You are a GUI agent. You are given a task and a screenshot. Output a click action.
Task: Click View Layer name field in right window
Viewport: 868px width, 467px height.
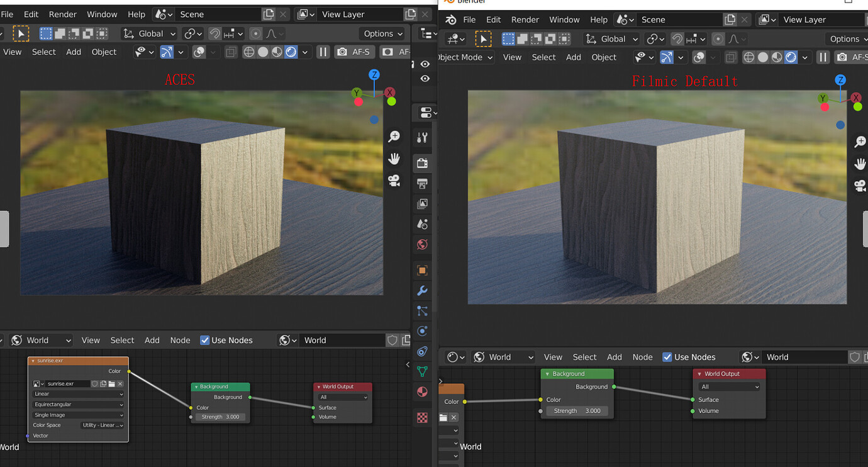821,20
